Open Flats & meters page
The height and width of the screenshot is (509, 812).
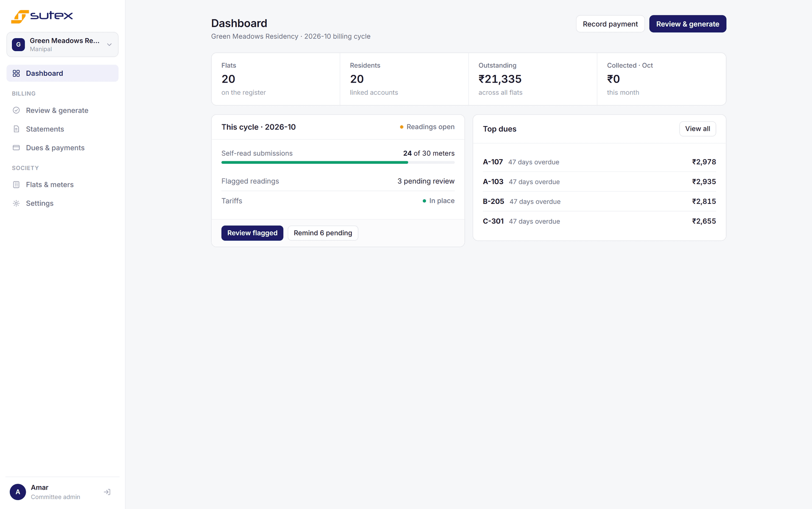point(63,184)
